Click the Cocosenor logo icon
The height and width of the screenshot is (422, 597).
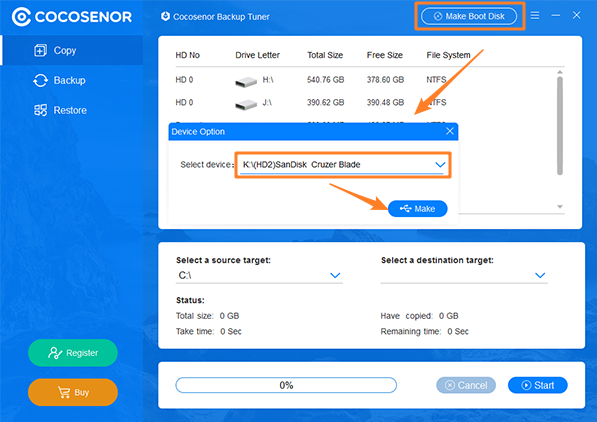coord(21,17)
